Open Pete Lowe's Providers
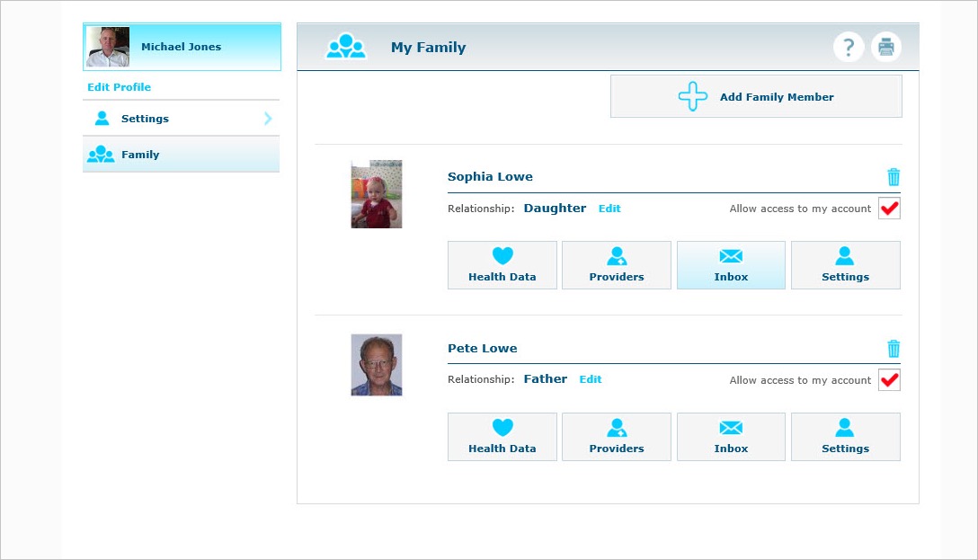The image size is (978, 560). [617, 437]
